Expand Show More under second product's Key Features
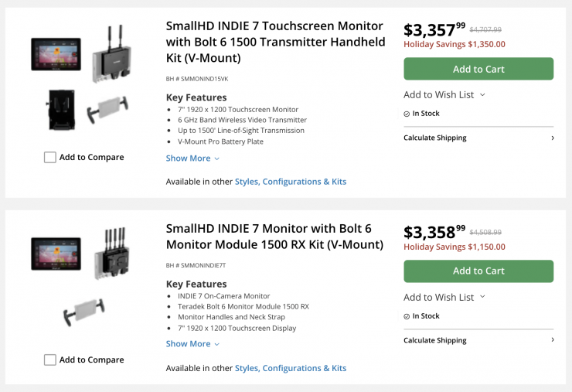 (188, 344)
